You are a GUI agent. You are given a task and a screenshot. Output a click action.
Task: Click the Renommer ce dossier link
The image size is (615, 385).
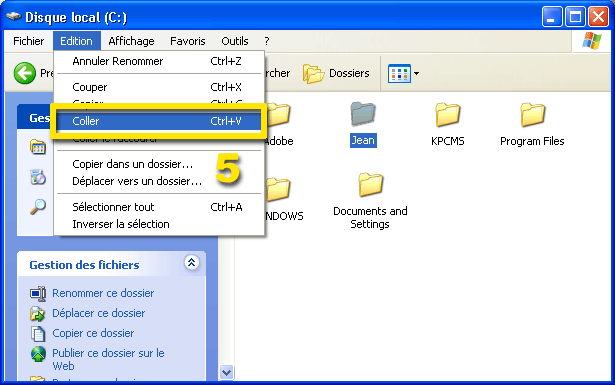pyautogui.click(x=103, y=293)
